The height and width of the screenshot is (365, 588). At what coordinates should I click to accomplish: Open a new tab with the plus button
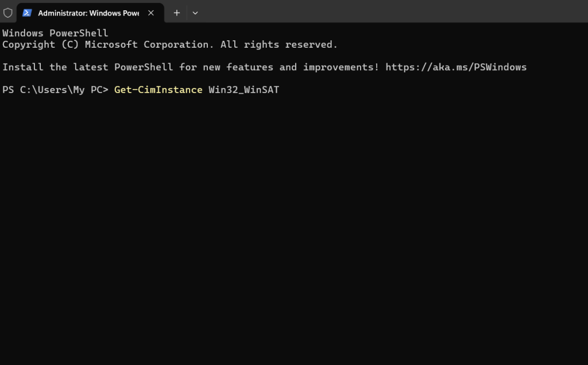coord(177,12)
